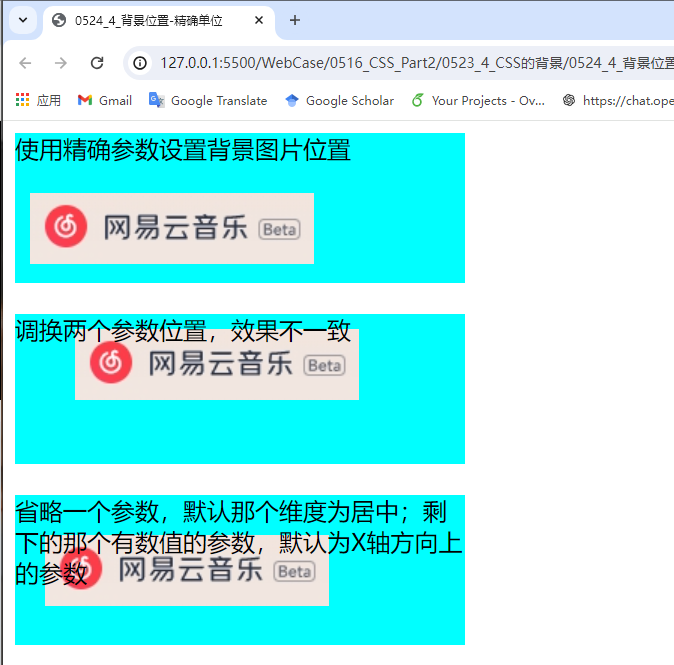This screenshot has width=674, height=665.
Task: Click the NetEase logo image in second box
Action: 217,365
